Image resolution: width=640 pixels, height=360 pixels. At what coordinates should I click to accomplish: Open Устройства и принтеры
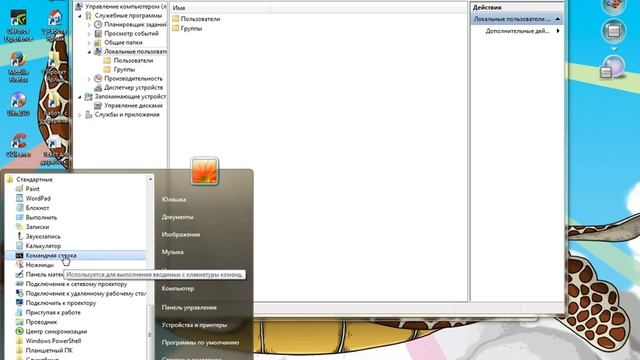[x=194, y=325]
